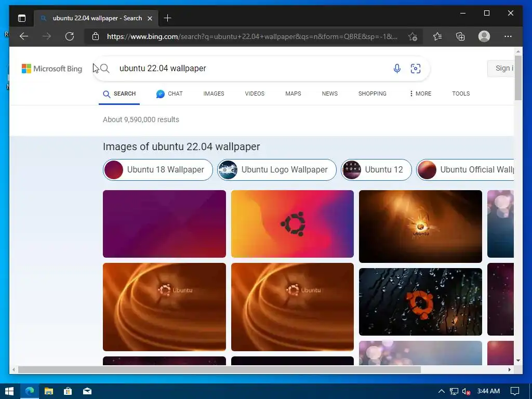The image size is (532, 399).
Task: Add this page to favorites star icon
Action: (413, 36)
